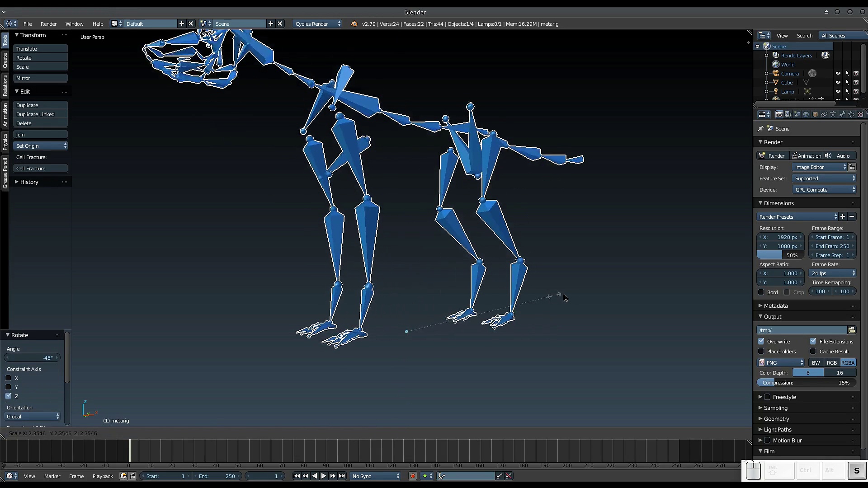Click the auto keyframe record button
The image size is (868, 488).
coord(412,476)
